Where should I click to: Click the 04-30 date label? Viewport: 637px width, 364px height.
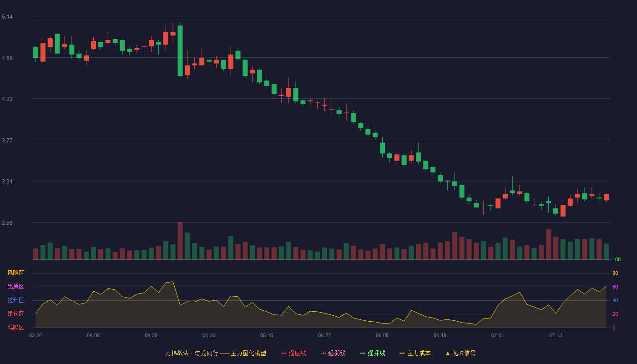(209, 335)
